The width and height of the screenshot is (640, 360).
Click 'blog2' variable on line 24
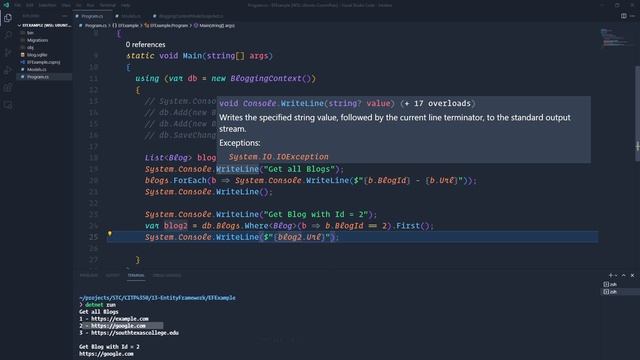176,226
